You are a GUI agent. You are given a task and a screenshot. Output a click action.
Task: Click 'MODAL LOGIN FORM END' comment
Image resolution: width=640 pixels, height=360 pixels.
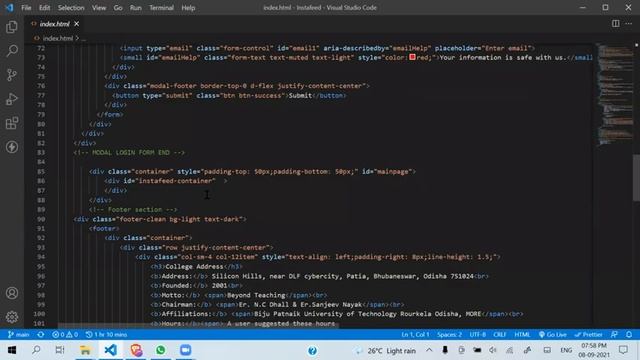tap(131, 152)
